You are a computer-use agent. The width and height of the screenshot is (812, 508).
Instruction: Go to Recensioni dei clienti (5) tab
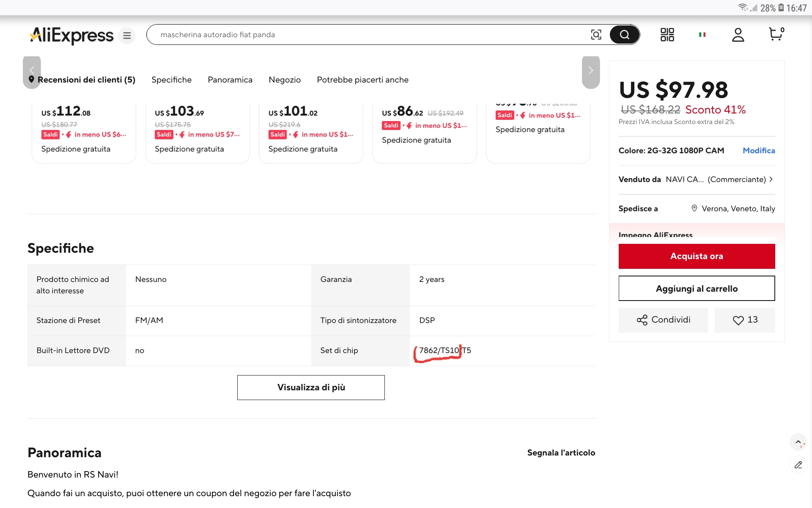click(x=86, y=80)
